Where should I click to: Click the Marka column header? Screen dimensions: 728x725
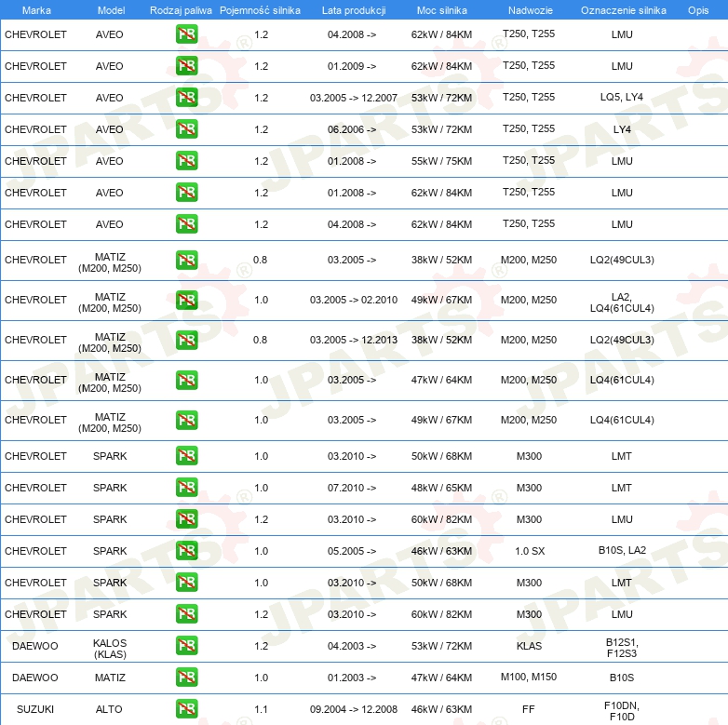tap(35, 10)
